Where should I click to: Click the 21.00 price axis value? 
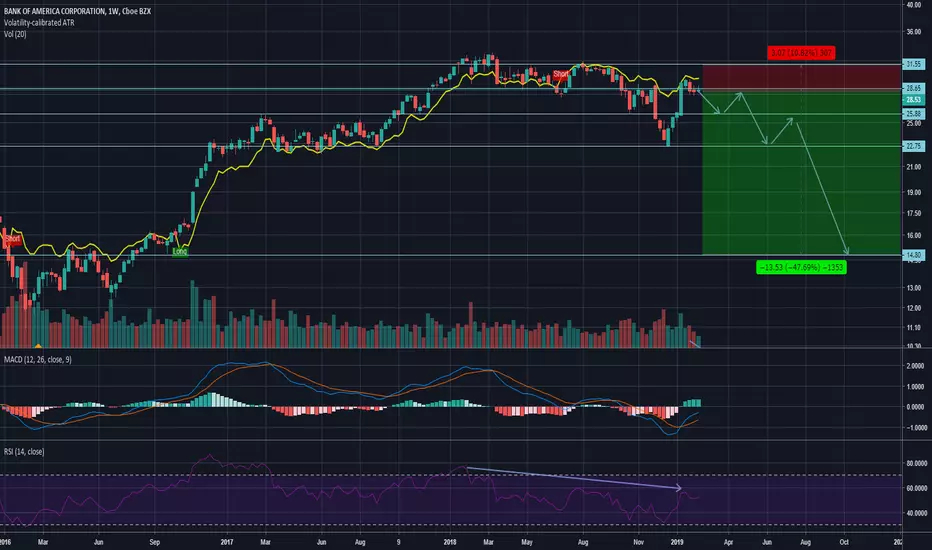click(x=914, y=168)
